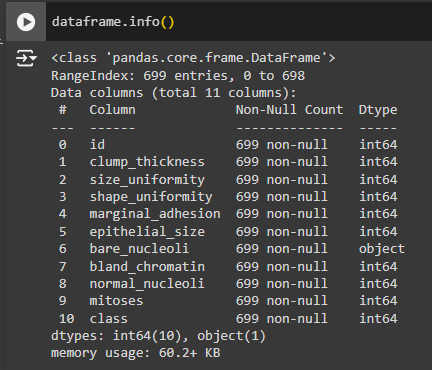Image resolution: width=432 pixels, height=370 pixels.
Task: Click the RangeIndex 699 entries line
Action: (x=178, y=76)
